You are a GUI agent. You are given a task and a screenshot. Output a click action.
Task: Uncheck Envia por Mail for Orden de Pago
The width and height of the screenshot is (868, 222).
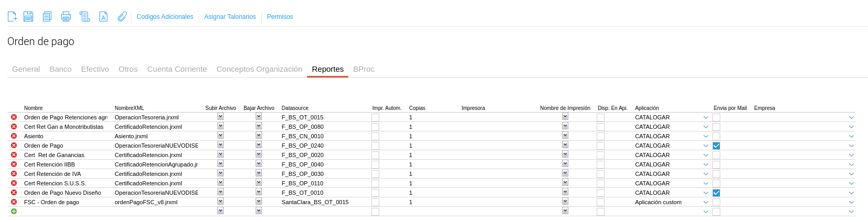click(x=716, y=146)
